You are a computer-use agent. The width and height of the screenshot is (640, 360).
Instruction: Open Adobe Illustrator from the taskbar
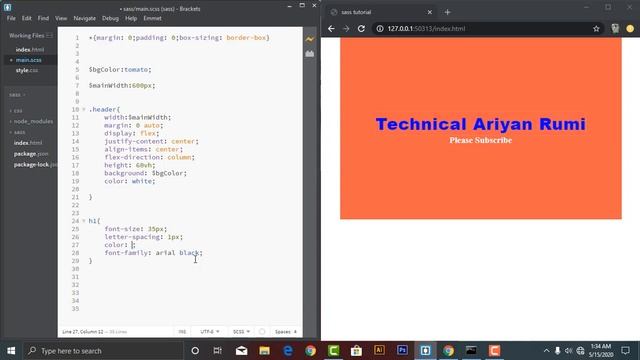tap(379, 350)
